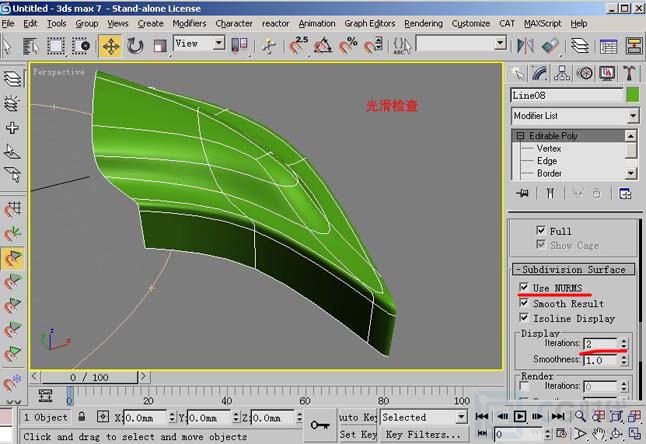This screenshot has height=444, width=646.
Task: Select Vertex sub-object level
Action: [548, 148]
